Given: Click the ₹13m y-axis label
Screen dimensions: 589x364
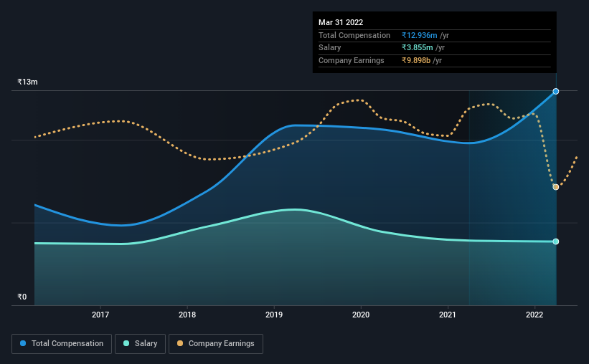Looking at the screenshot, I should click(27, 82).
